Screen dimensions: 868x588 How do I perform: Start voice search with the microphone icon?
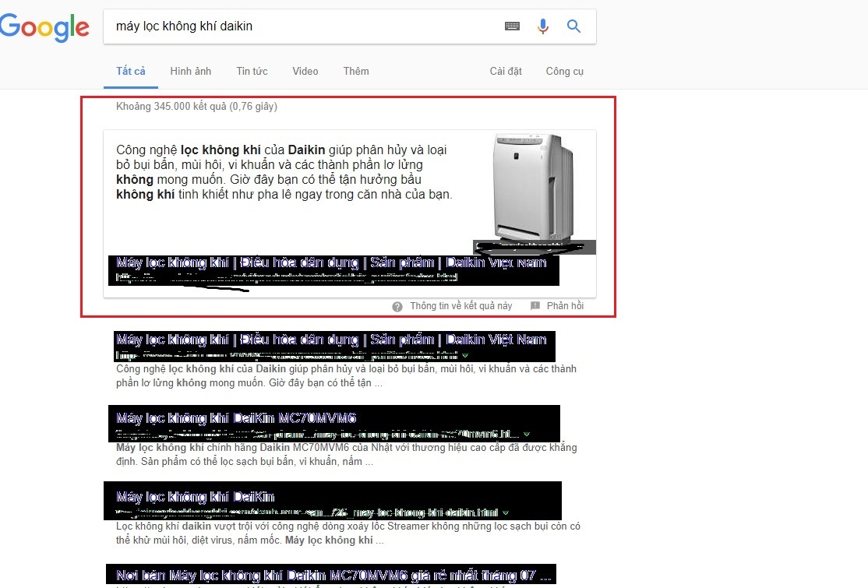[543, 26]
